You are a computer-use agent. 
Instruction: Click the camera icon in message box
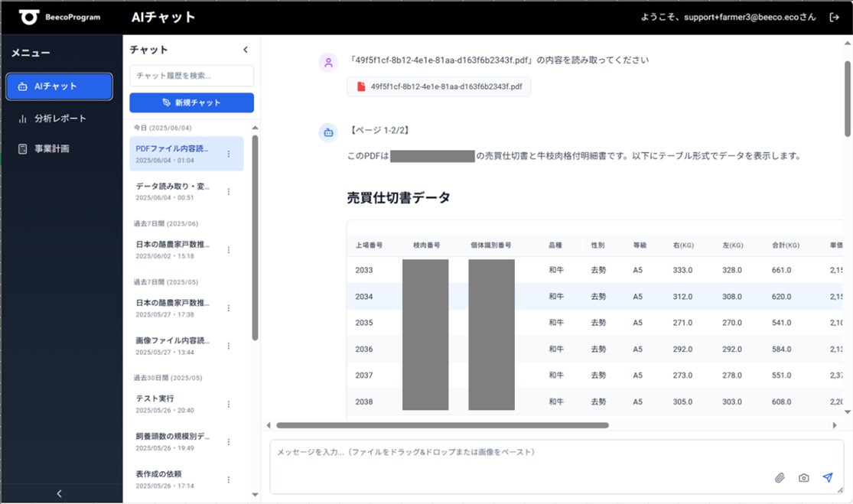(803, 478)
